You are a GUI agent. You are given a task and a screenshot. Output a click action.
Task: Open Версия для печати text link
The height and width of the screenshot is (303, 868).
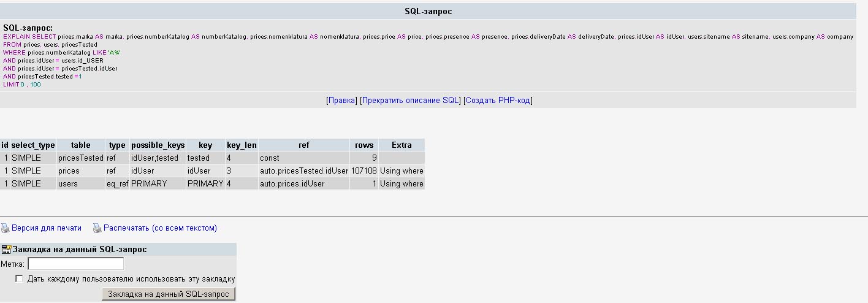coord(47,228)
